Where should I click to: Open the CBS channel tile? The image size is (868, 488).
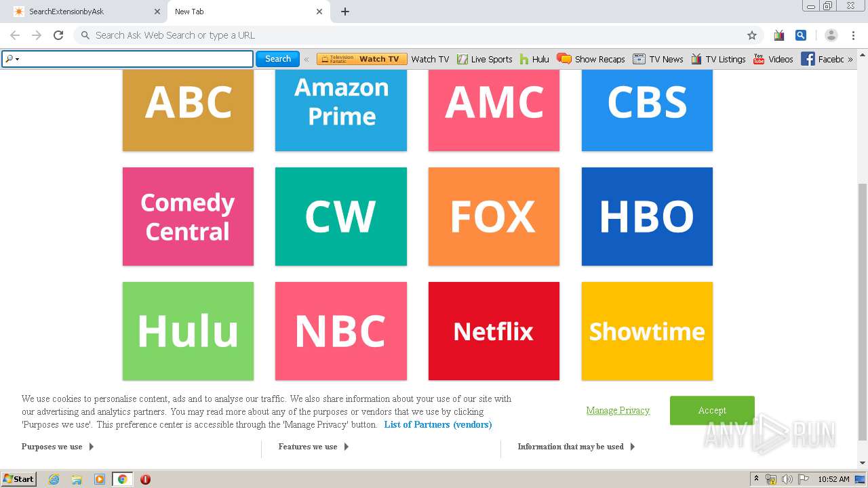point(647,110)
